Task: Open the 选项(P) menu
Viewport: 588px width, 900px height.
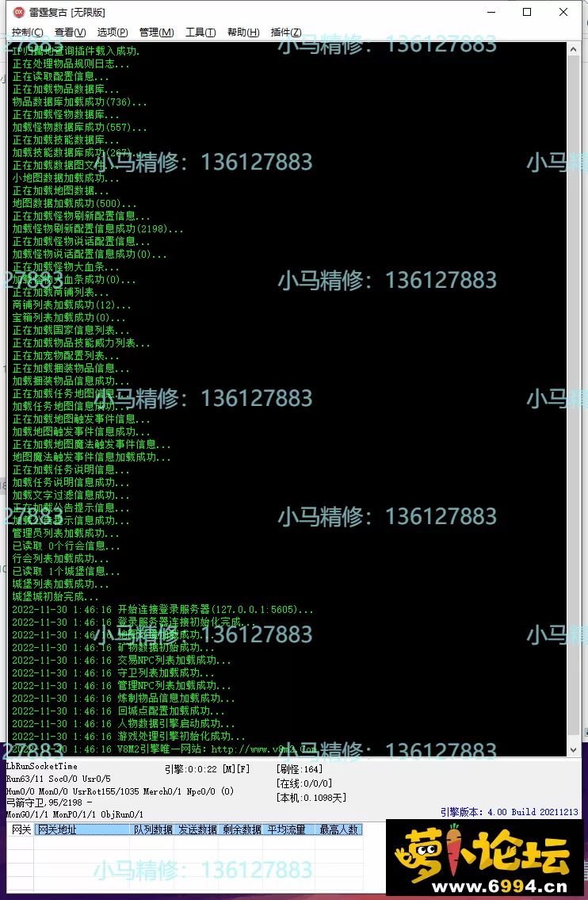Action: 113,33
